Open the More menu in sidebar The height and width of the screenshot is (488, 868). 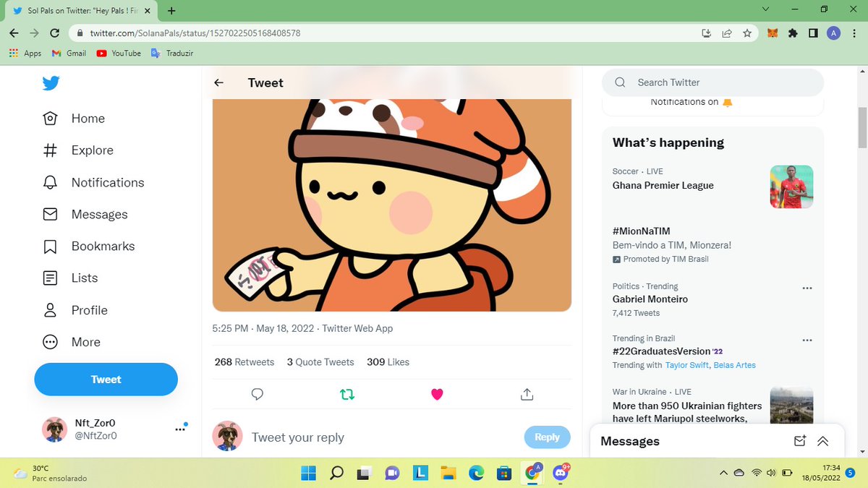click(72, 342)
